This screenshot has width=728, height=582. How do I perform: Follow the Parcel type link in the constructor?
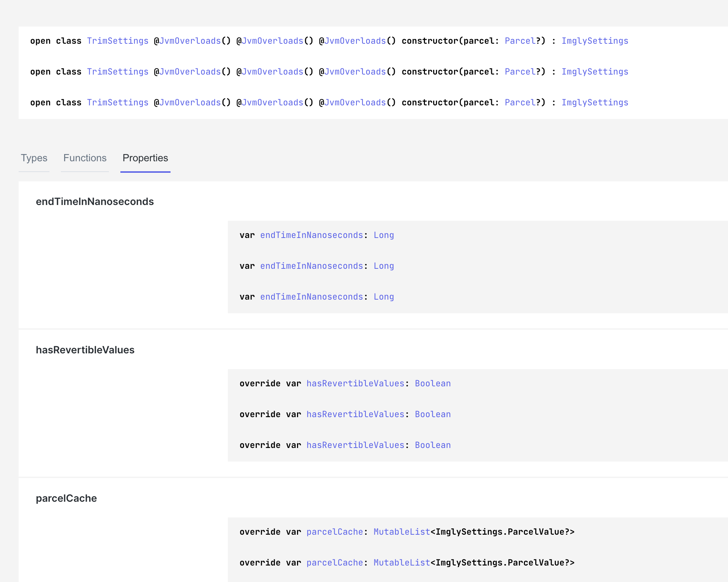pyautogui.click(x=519, y=40)
